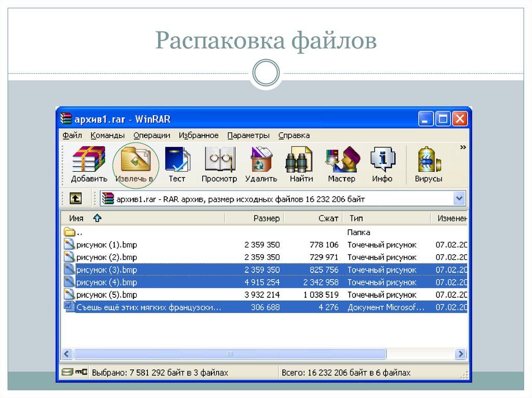This screenshot has height=398, width=532.
Task: Click horizontal scrollbar right arrow
Action: tap(460, 354)
